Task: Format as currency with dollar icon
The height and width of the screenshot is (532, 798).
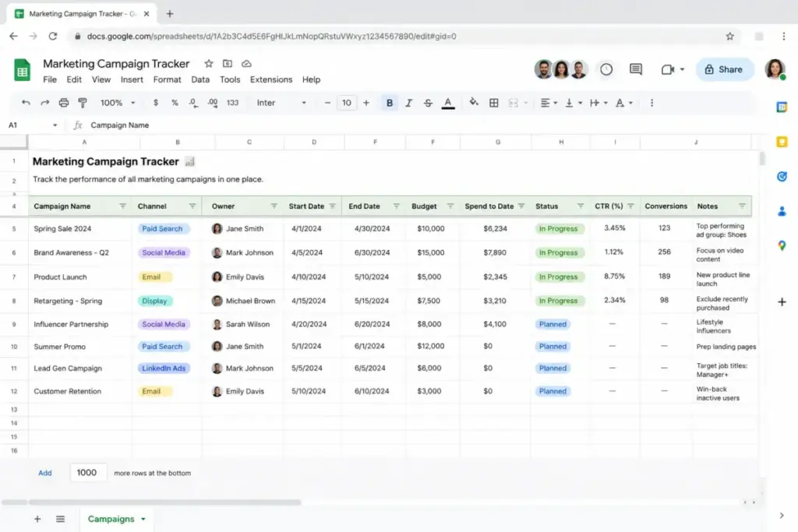Action: (156, 103)
